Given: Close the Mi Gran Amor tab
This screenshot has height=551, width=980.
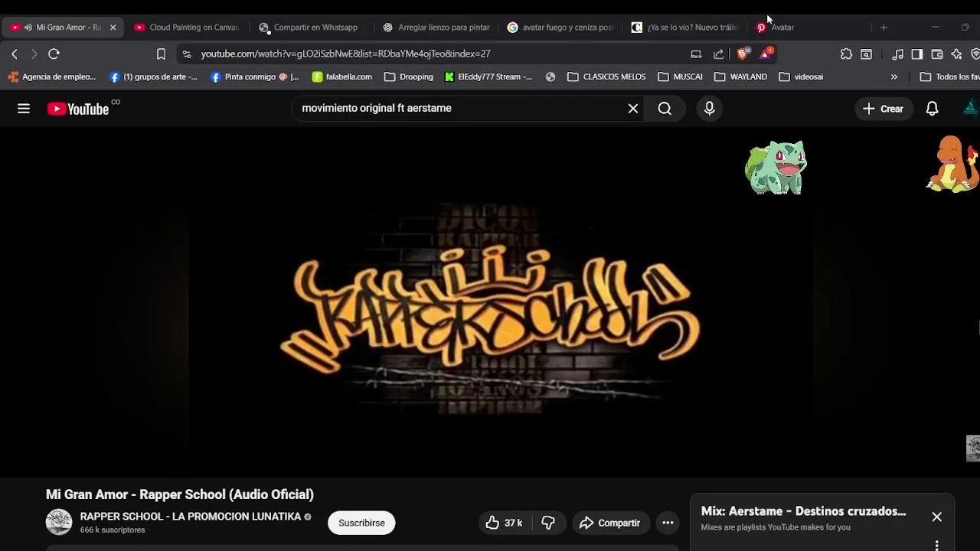Looking at the screenshot, I should pyautogui.click(x=113, y=27).
